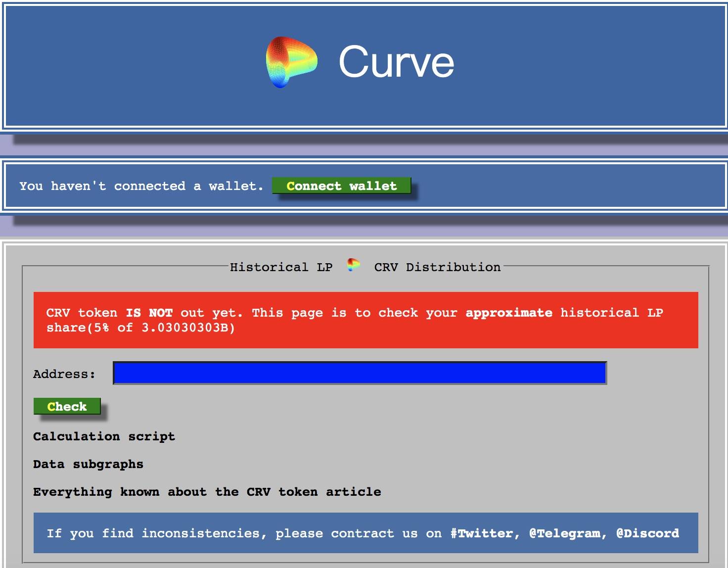
Task: Focus the Address input field
Action: click(360, 373)
